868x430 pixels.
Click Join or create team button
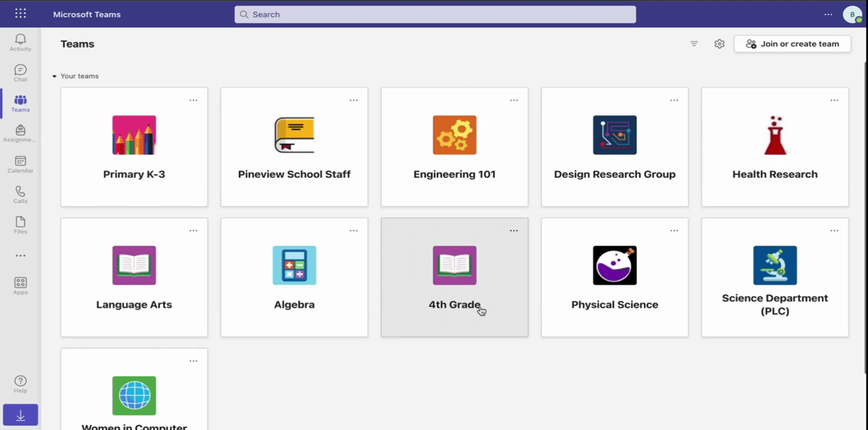click(792, 44)
